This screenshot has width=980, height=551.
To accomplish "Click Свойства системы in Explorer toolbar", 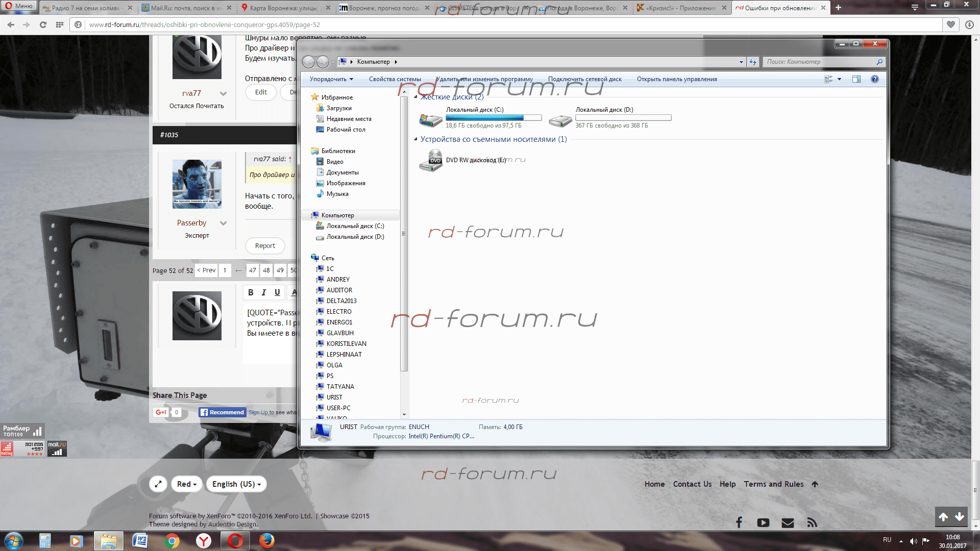I will (395, 79).
